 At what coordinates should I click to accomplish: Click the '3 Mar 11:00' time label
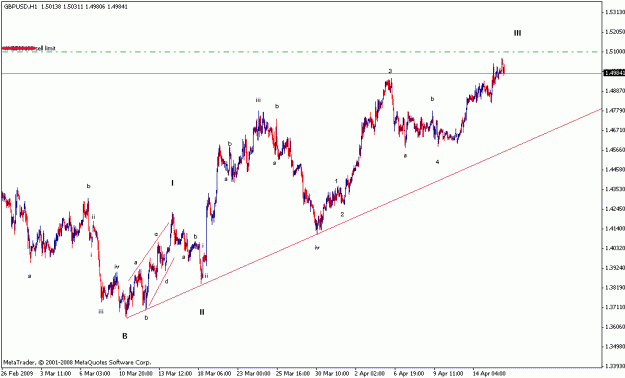pyautogui.click(x=55, y=374)
